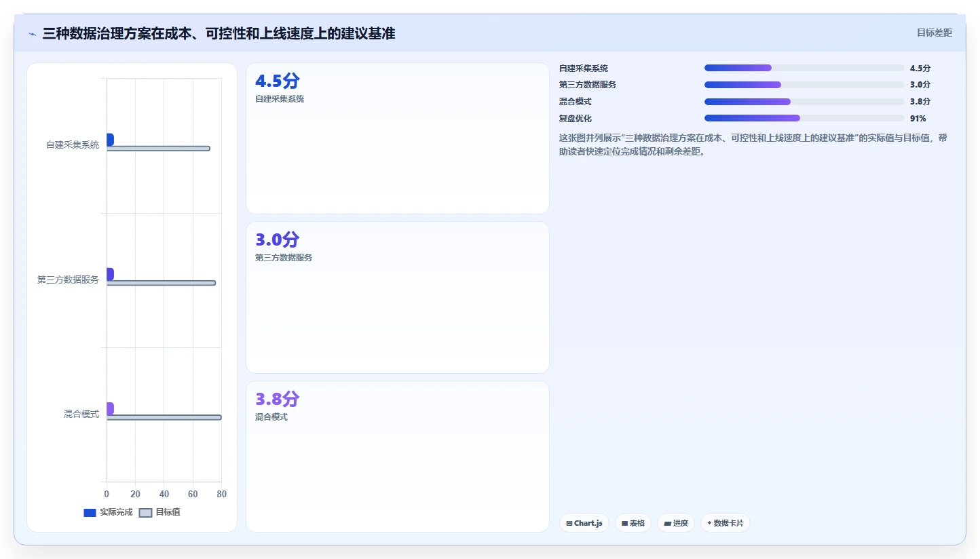This screenshot has height=559, width=980.
Task: Click the 第三方数据服务 actual bar in chart
Action: point(110,274)
